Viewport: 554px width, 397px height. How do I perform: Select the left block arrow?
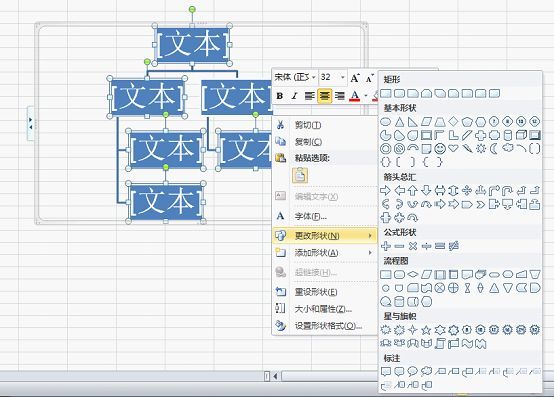(x=399, y=191)
